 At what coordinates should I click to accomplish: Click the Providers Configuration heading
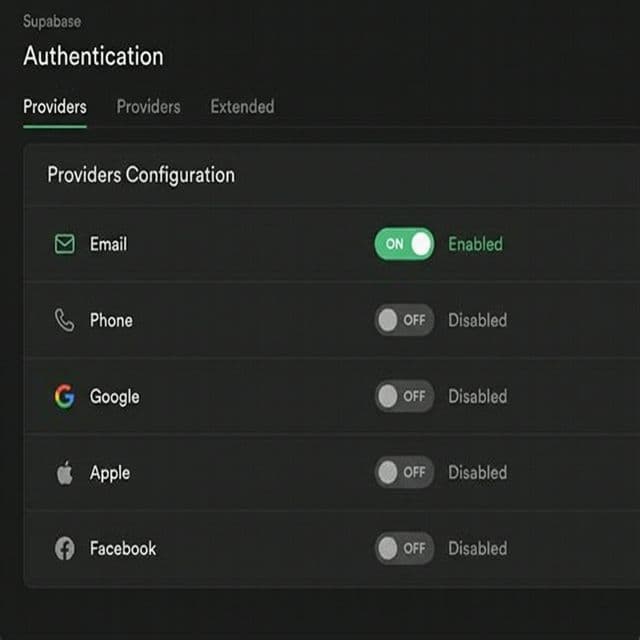coord(141,175)
